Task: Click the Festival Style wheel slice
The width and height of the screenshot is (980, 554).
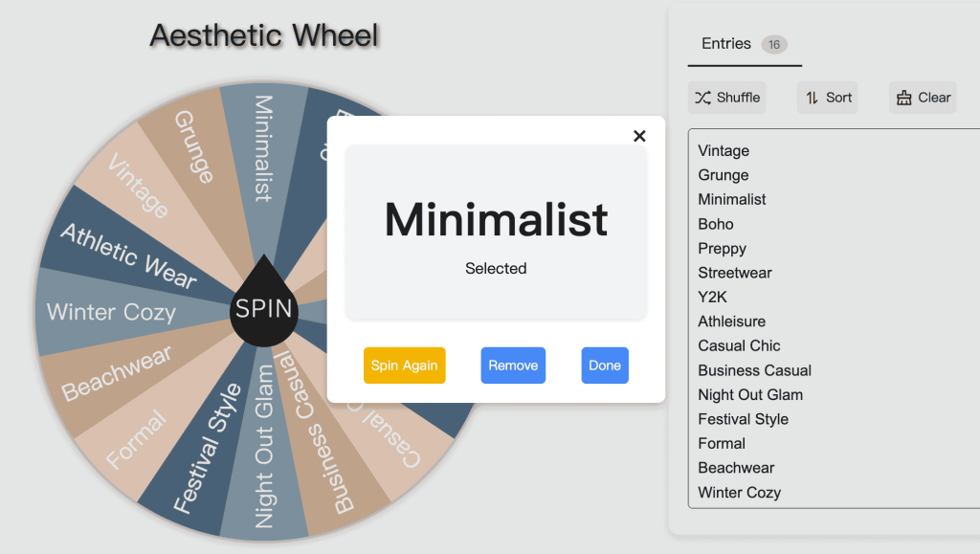Action: [x=206, y=448]
